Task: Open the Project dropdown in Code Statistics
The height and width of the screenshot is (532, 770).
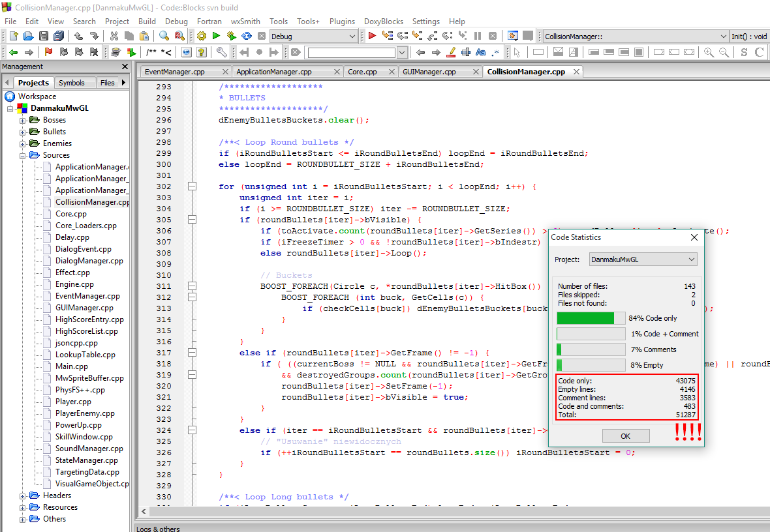Action: (x=643, y=259)
